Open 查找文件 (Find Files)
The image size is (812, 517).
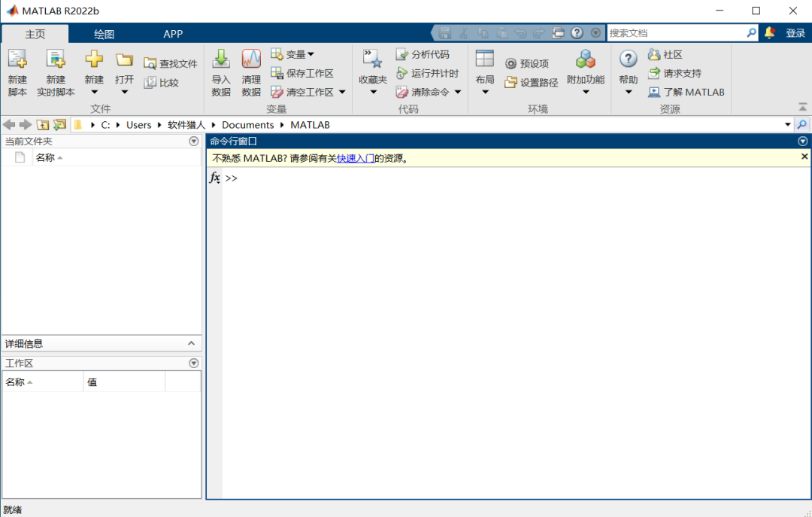point(171,64)
